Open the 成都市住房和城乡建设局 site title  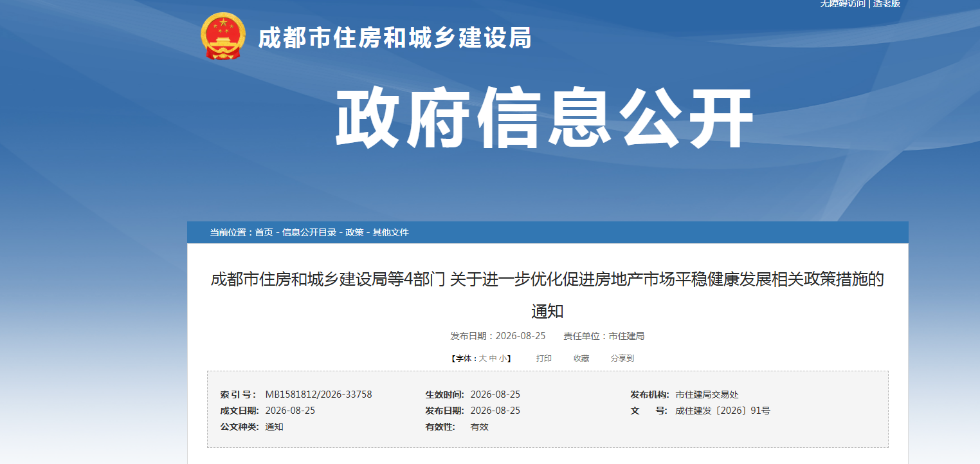395,39
